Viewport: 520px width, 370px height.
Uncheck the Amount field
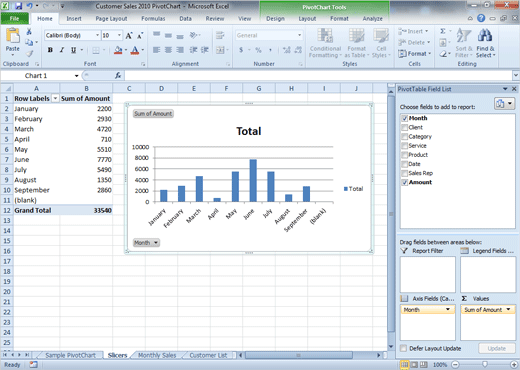click(405, 182)
